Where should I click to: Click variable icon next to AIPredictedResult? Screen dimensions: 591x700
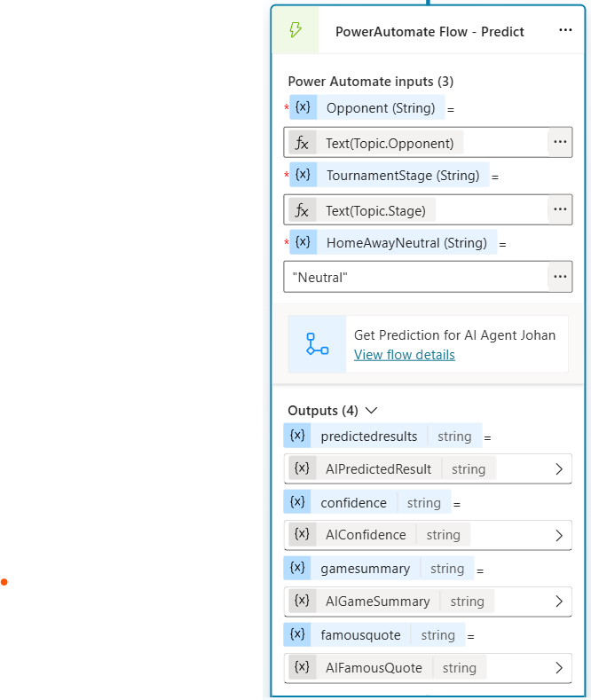[x=303, y=468]
